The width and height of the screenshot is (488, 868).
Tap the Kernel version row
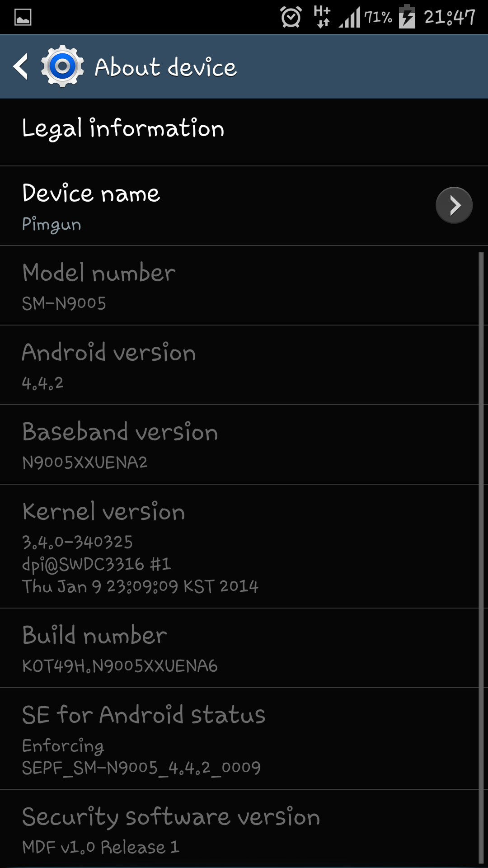239,547
